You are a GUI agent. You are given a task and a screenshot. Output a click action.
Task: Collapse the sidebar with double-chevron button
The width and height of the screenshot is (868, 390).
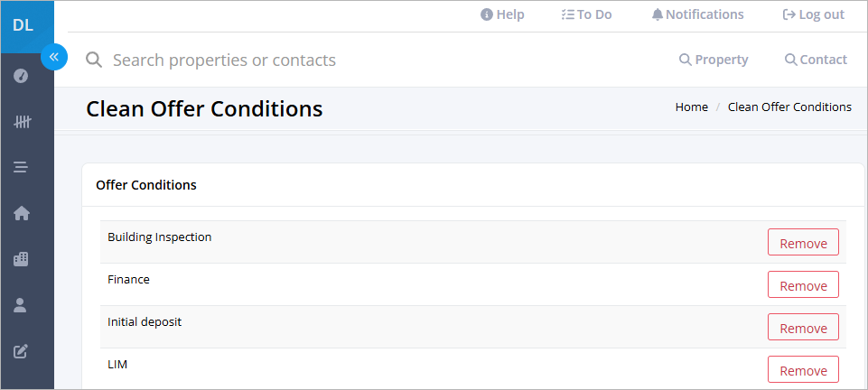tap(54, 57)
